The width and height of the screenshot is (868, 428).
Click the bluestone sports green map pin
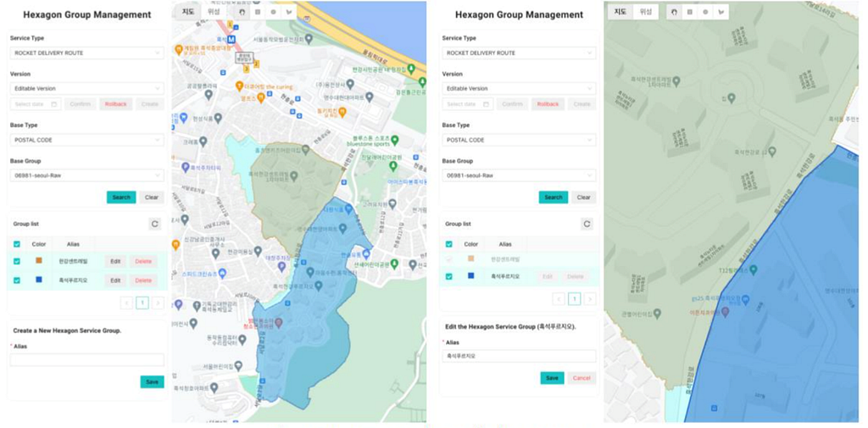click(395, 140)
